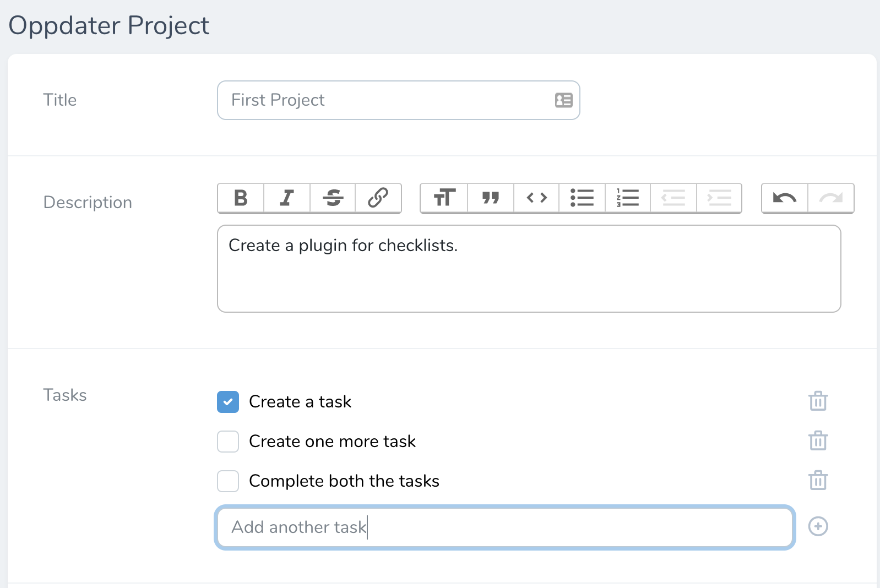This screenshot has width=880, height=588.
Task: Toggle bold formatting in Description toolbar
Action: [x=241, y=198]
